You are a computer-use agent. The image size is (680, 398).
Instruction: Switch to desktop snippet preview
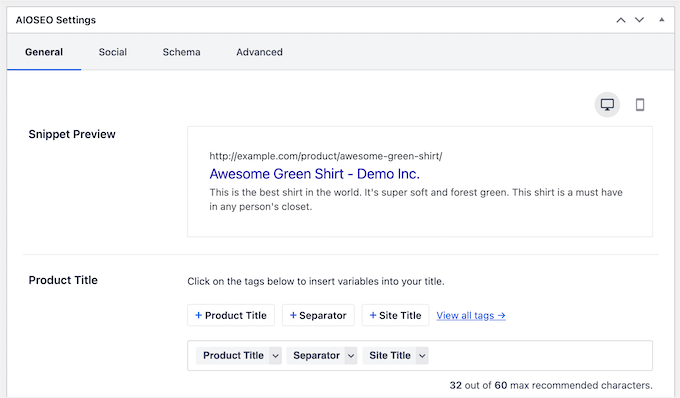coord(607,104)
